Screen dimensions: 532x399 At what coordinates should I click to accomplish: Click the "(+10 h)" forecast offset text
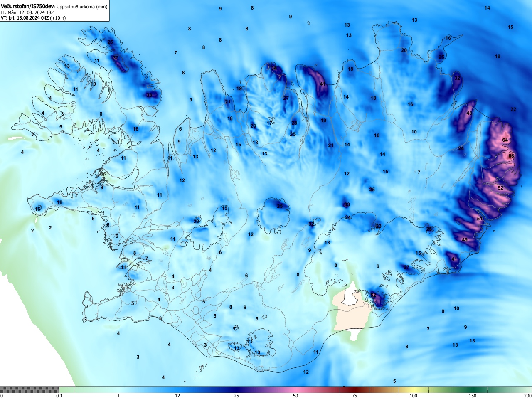(58, 18)
